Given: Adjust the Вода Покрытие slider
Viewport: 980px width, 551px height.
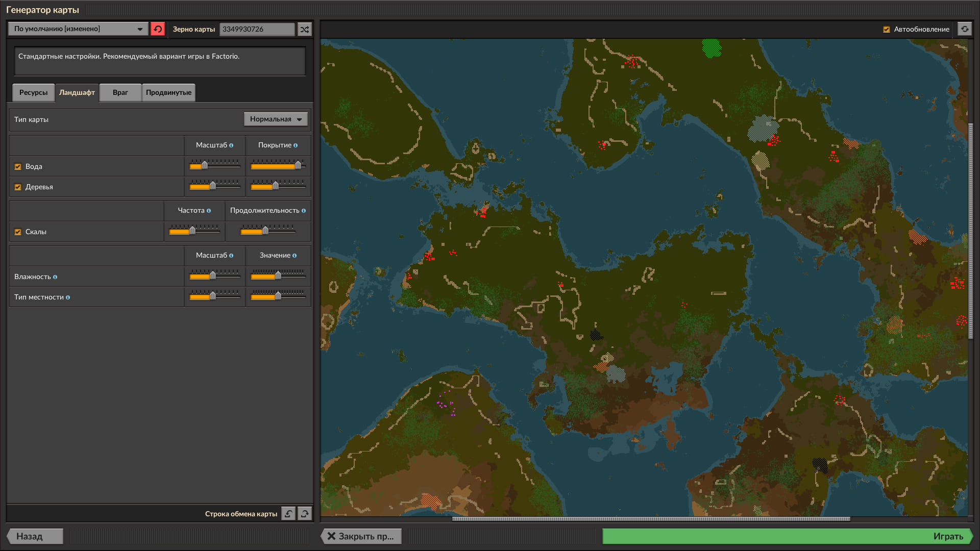Looking at the screenshot, I should tap(298, 165).
